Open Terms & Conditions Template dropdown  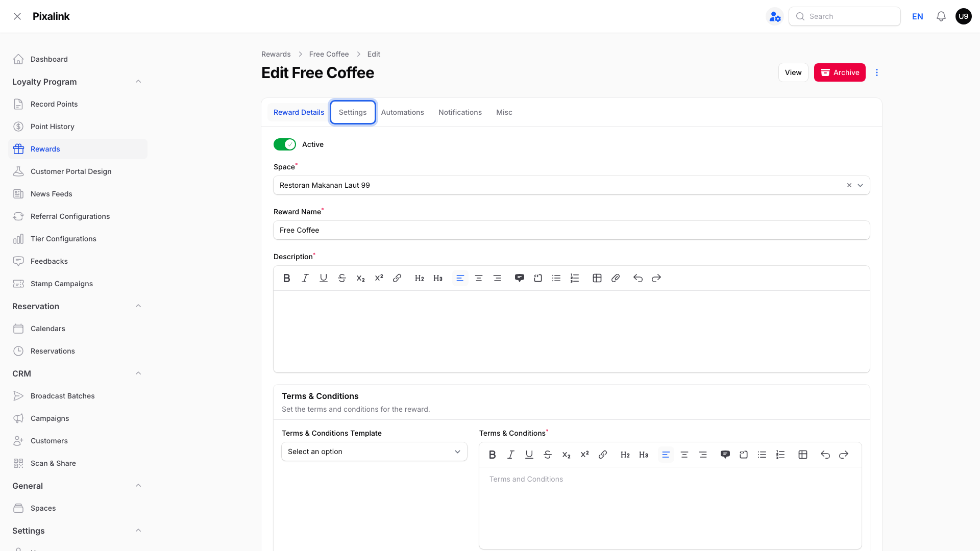374,452
